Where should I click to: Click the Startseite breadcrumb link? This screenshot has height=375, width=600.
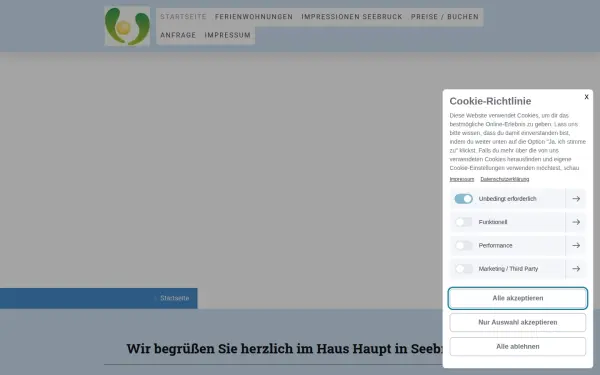pos(174,298)
